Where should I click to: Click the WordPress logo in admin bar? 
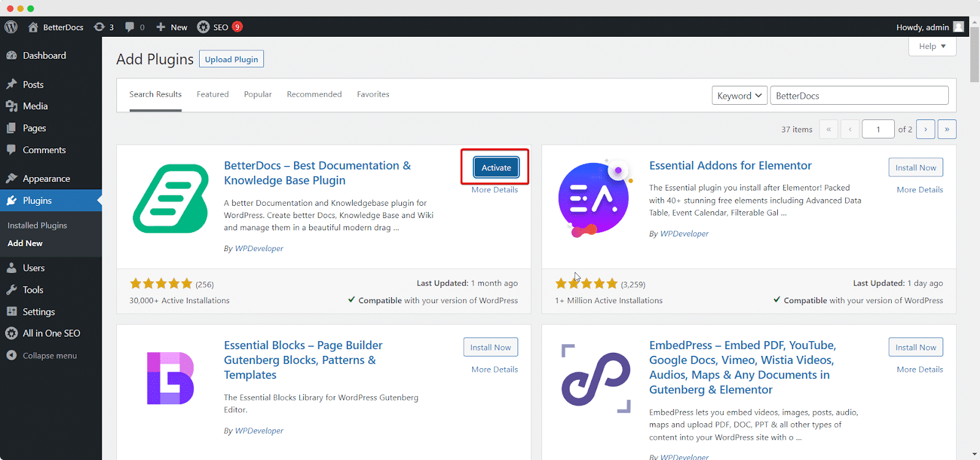click(11, 27)
